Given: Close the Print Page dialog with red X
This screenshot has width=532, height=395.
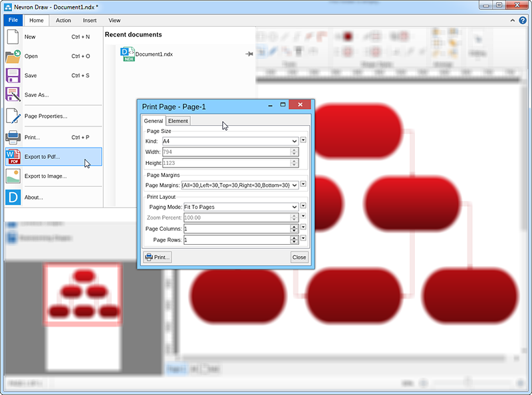Looking at the screenshot, I should (300, 104).
